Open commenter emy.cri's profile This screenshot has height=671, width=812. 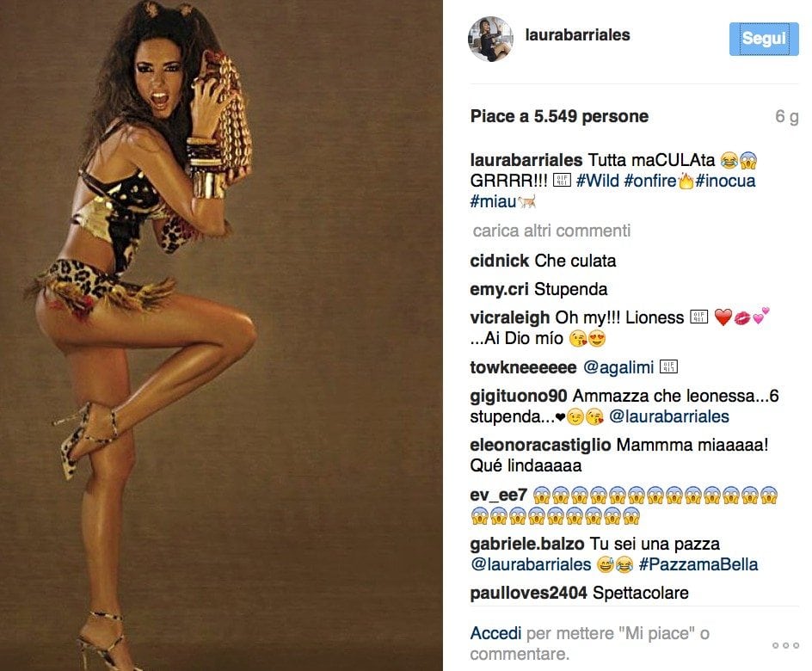(x=500, y=289)
